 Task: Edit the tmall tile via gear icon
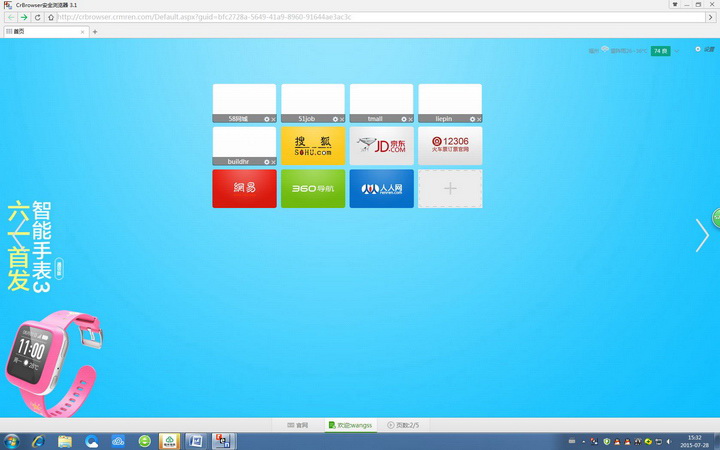click(x=404, y=119)
